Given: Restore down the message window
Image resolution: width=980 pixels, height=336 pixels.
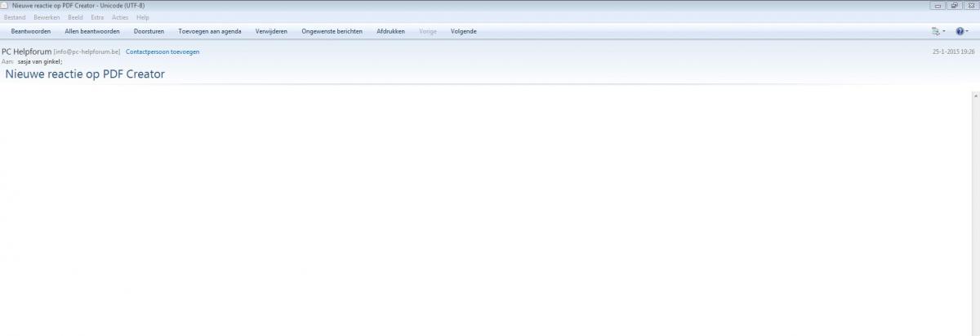Looking at the screenshot, I should 953,5.
